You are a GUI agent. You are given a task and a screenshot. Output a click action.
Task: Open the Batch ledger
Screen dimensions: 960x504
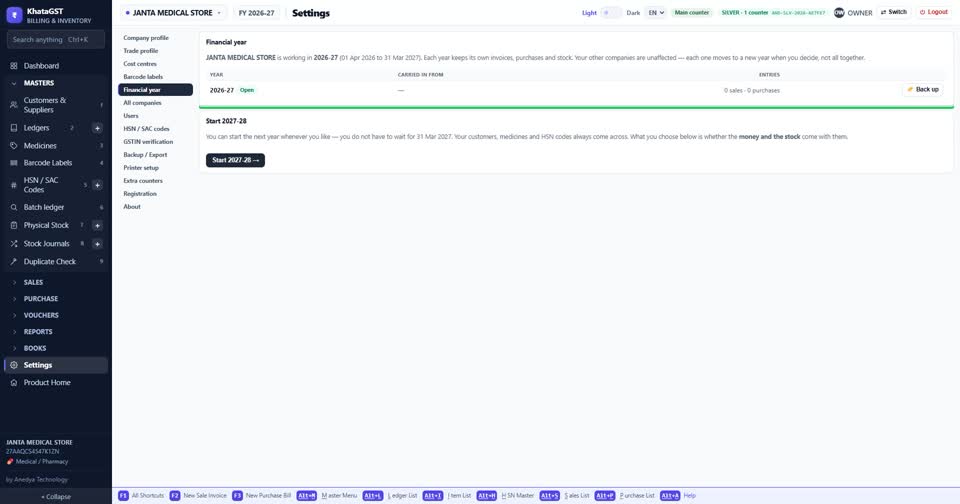(56, 207)
